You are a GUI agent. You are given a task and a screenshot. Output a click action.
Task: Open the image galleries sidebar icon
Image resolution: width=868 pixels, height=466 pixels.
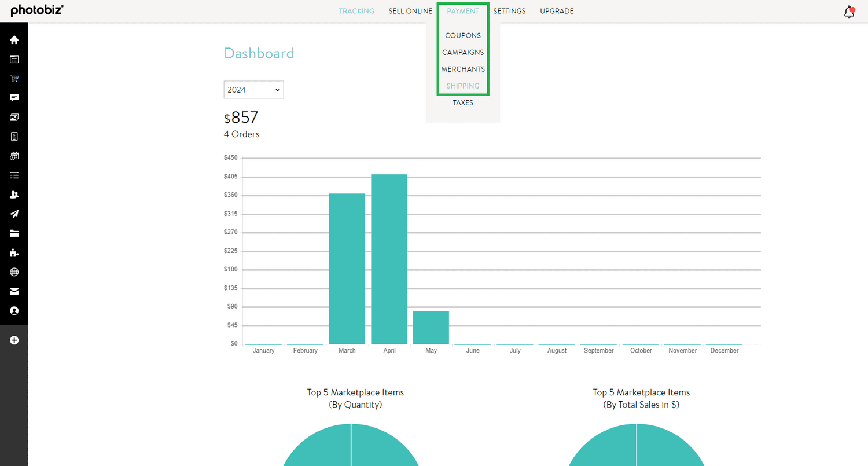[x=14, y=117]
